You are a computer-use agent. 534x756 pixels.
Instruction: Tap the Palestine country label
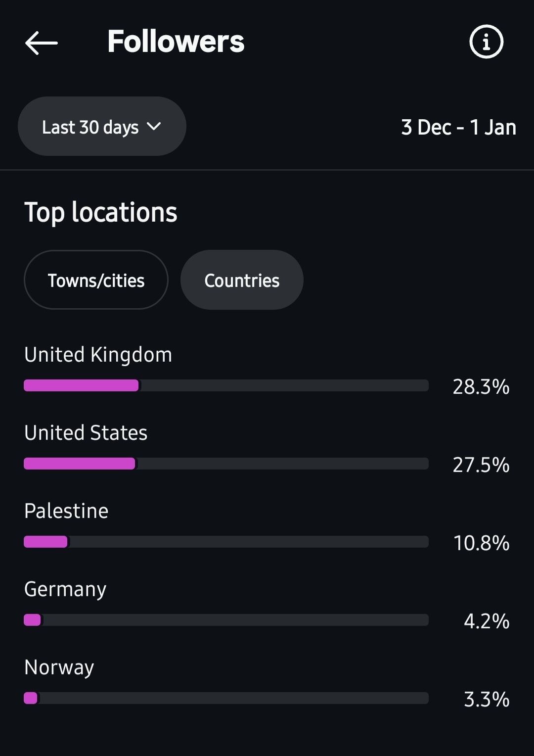pyautogui.click(x=66, y=511)
